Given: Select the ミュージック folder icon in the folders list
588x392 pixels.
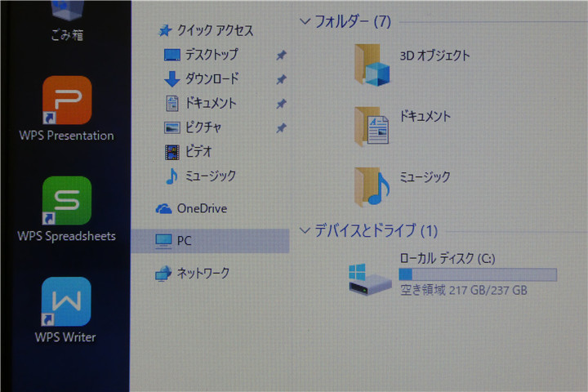Looking at the screenshot, I should [372, 187].
